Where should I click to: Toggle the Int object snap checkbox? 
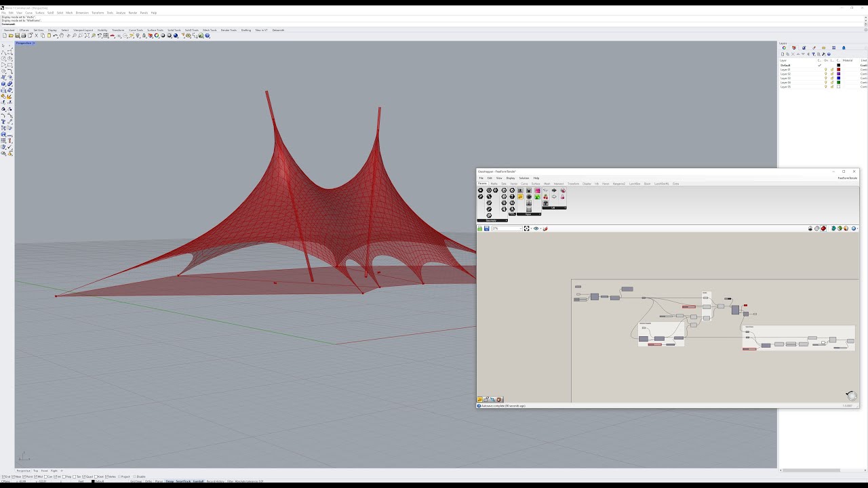pos(56,476)
